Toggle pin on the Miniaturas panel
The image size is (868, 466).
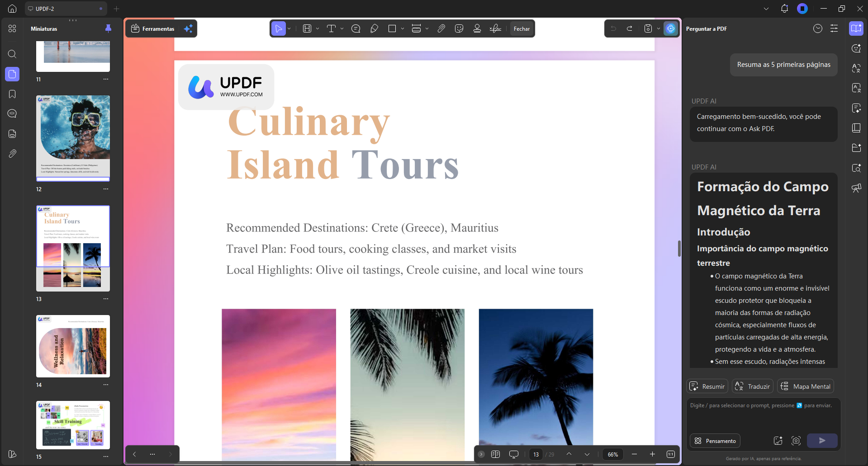click(108, 28)
